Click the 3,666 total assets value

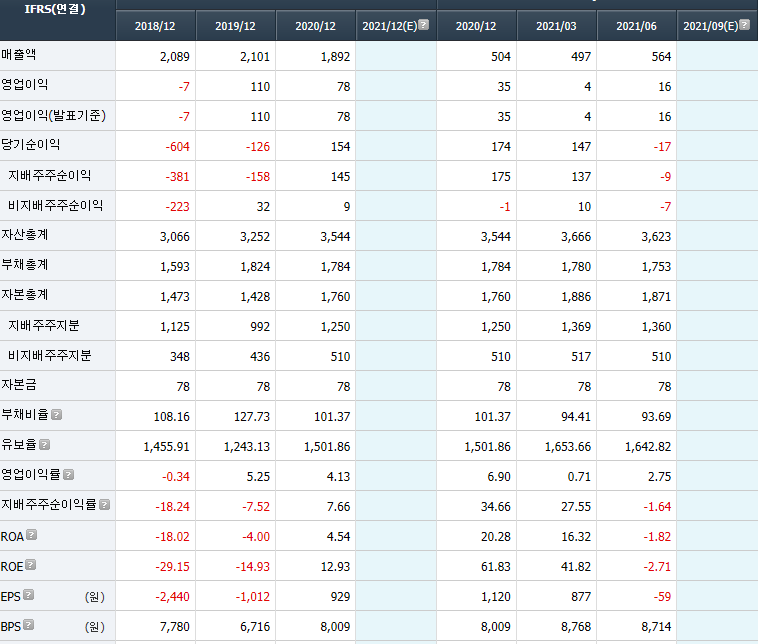(576, 237)
